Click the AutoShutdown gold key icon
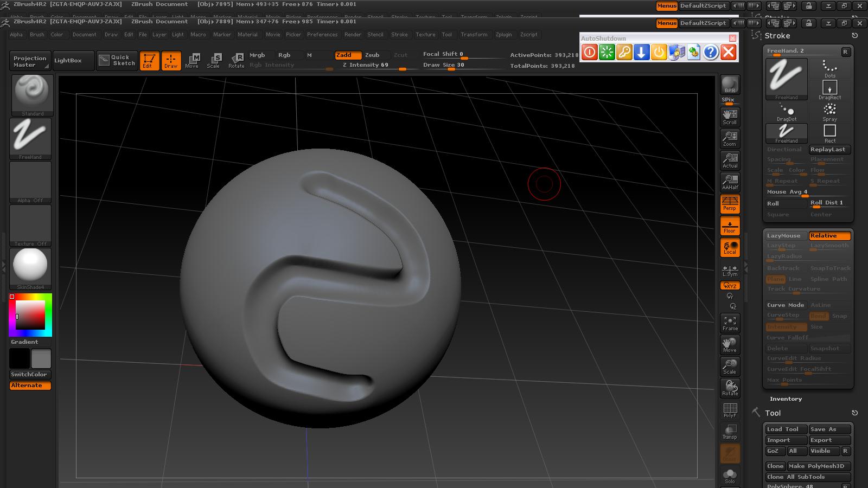This screenshot has width=868, height=488. pyautogui.click(x=624, y=52)
